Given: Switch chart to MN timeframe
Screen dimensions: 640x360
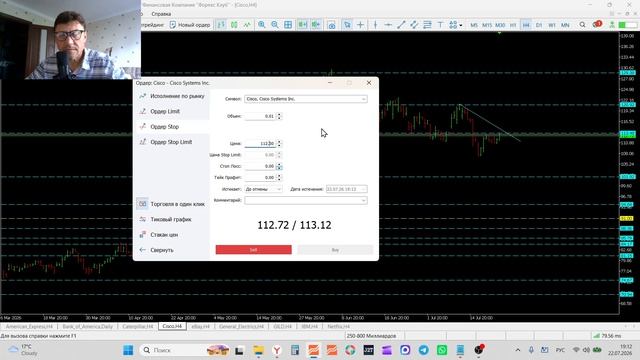Looking at the screenshot, I should tap(565, 25).
